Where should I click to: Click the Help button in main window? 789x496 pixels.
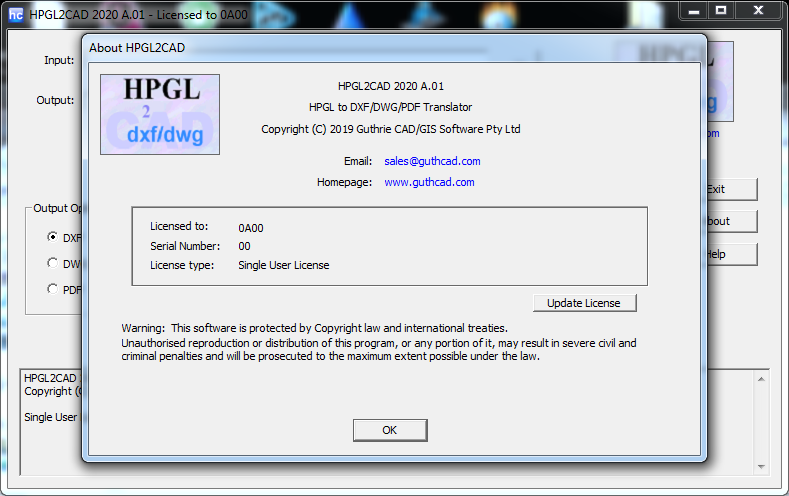[732, 254]
